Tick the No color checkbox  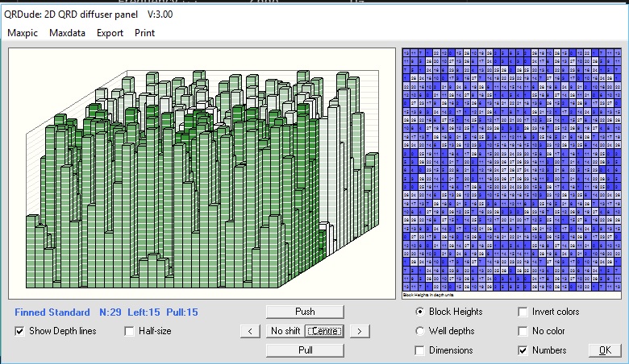[x=523, y=331]
